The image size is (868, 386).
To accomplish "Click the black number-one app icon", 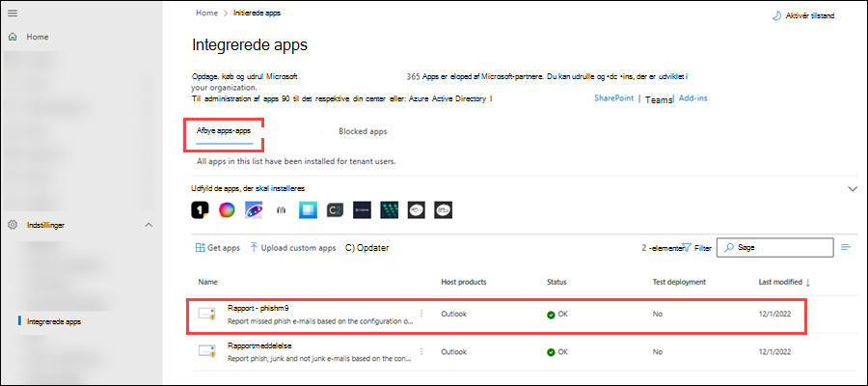I will click(x=200, y=210).
